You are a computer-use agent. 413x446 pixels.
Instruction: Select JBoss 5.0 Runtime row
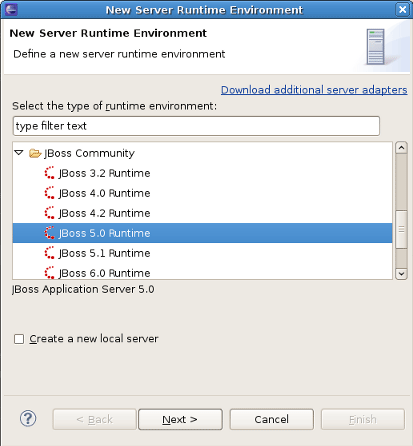click(x=202, y=233)
